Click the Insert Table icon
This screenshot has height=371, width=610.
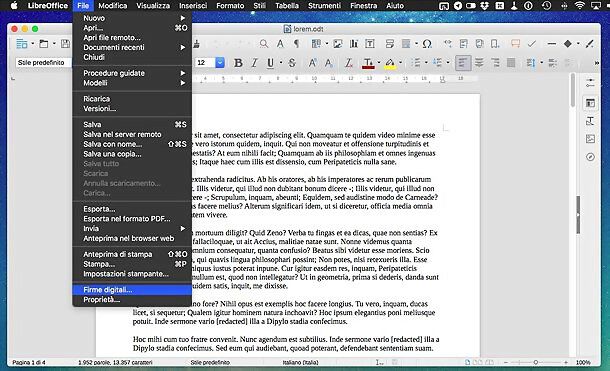[x=316, y=44]
